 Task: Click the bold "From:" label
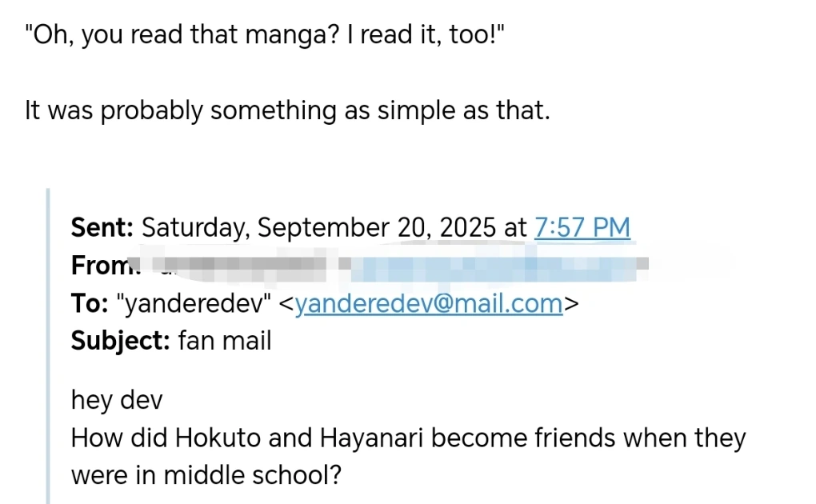(104, 265)
